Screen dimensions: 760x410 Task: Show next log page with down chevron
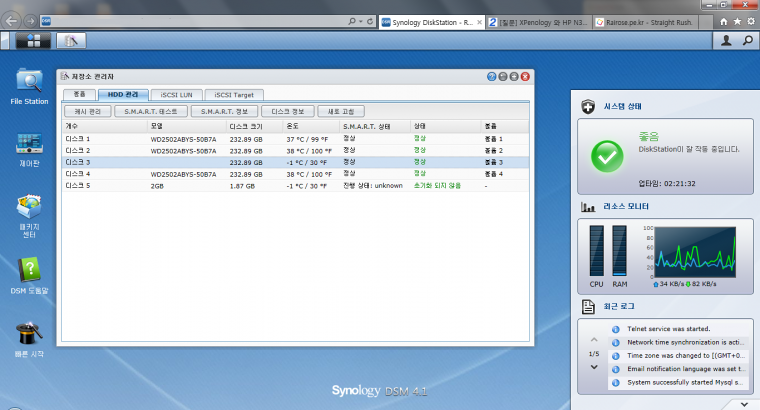coord(594,367)
